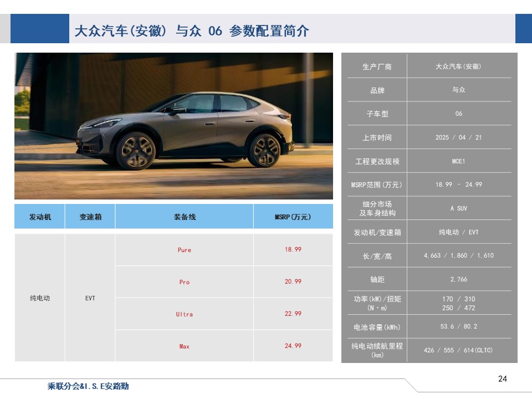The height and width of the screenshot is (399, 532).
Task: Click the 纯电动续航里程(km) row label
Action: [x=377, y=350]
